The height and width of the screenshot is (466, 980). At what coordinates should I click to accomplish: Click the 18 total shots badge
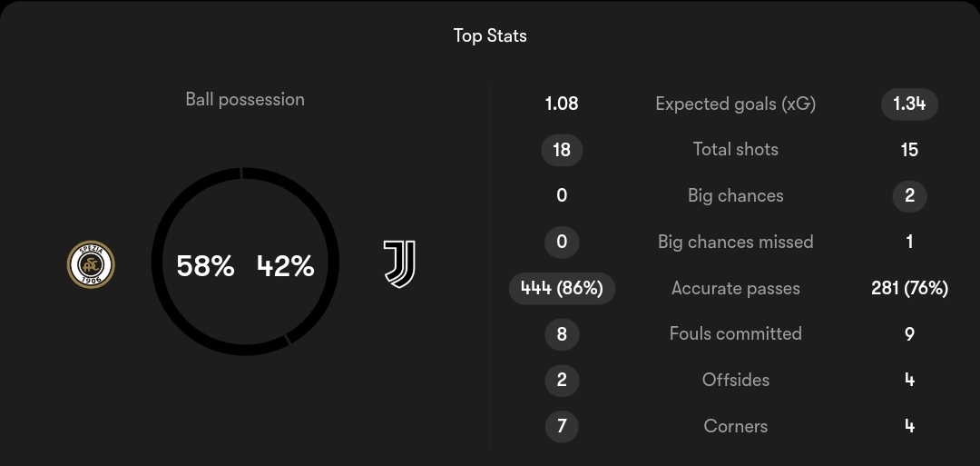[x=562, y=150]
